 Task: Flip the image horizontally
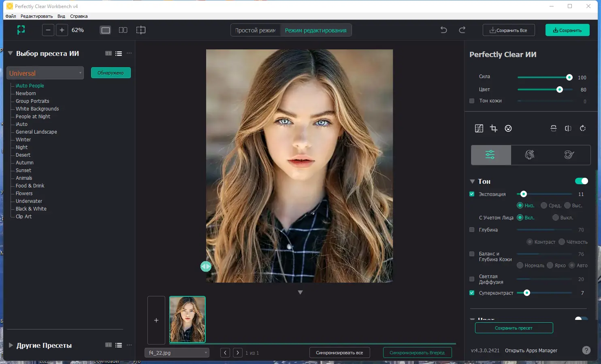coord(568,128)
